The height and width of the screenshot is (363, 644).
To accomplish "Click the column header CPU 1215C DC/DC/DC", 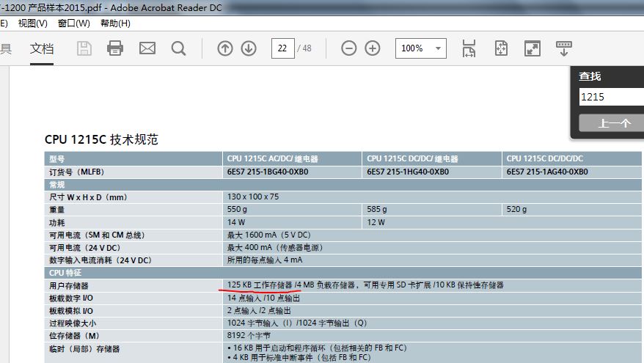I will (x=544, y=158).
